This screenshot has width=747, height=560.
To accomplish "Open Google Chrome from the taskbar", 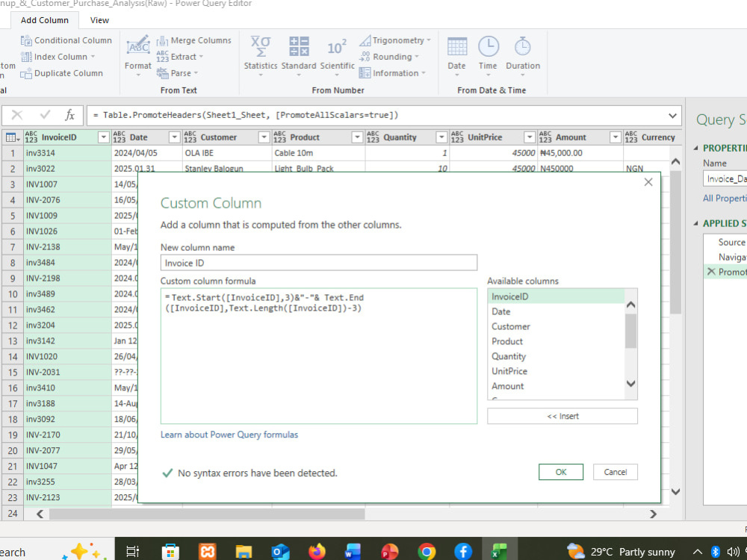I will [427, 552].
